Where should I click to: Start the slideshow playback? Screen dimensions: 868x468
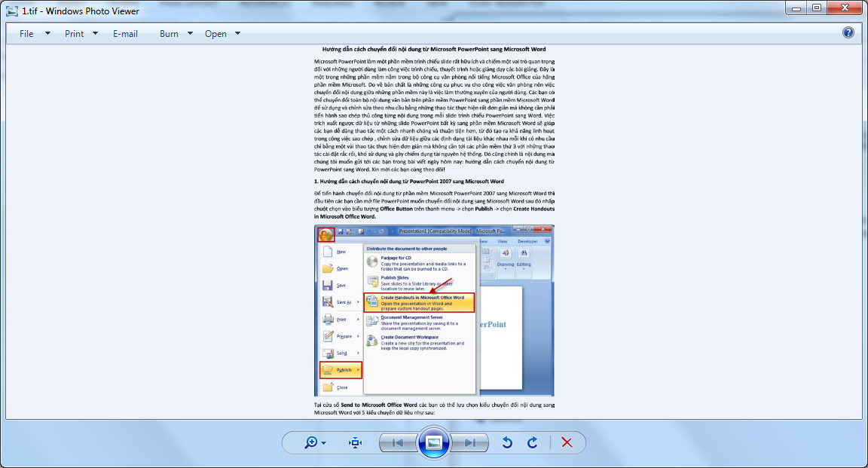[x=434, y=442]
